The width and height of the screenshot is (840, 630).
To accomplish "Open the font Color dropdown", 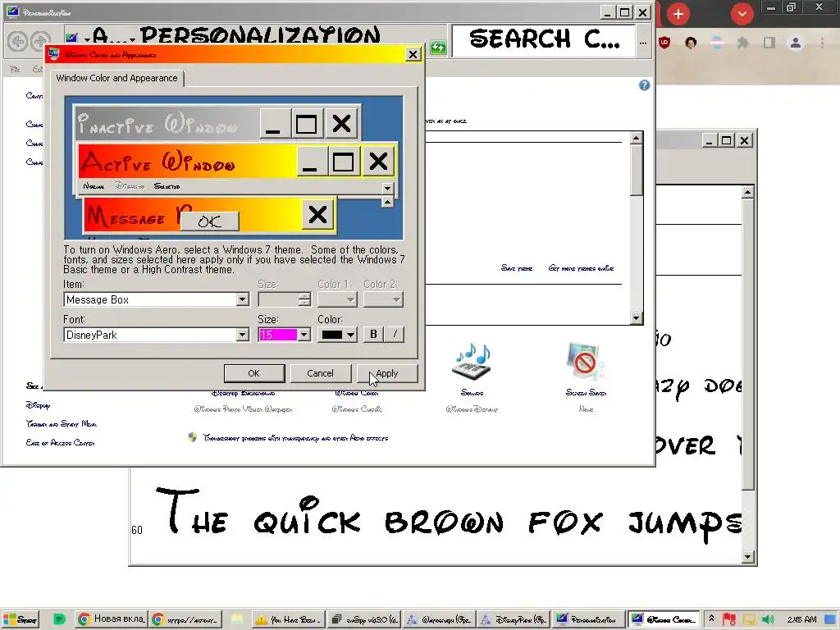I will [337, 335].
